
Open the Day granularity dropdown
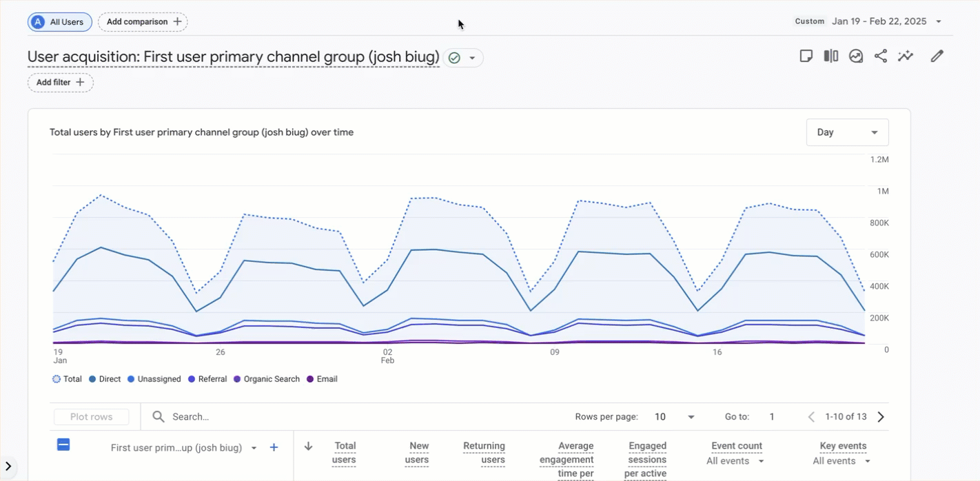(847, 132)
